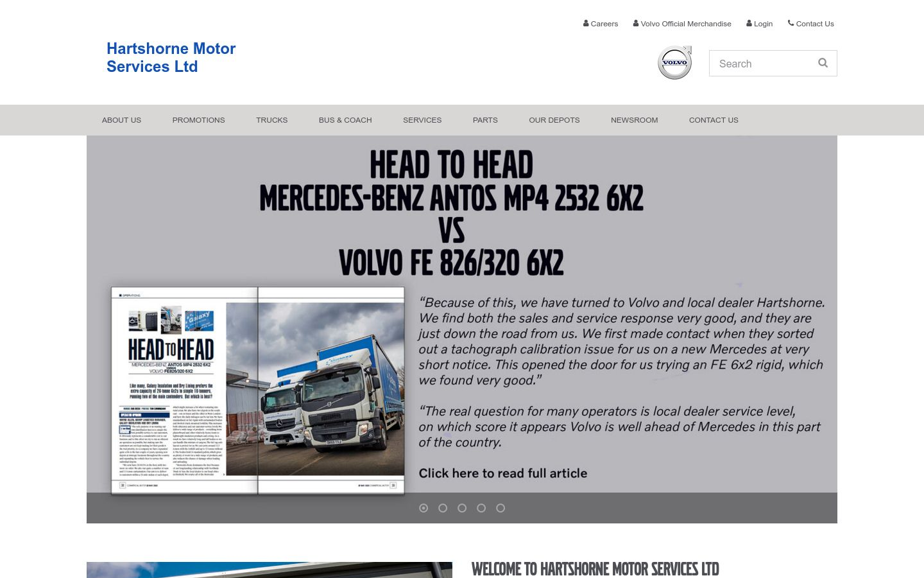Click the 'HEAD TO HEAD' banner heading

(x=452, y=165)
